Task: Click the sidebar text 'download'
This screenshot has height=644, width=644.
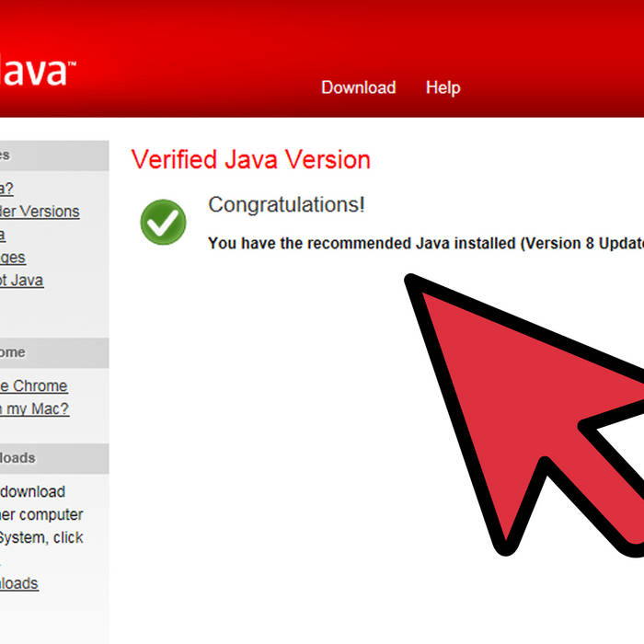Action: coord(33,491)
